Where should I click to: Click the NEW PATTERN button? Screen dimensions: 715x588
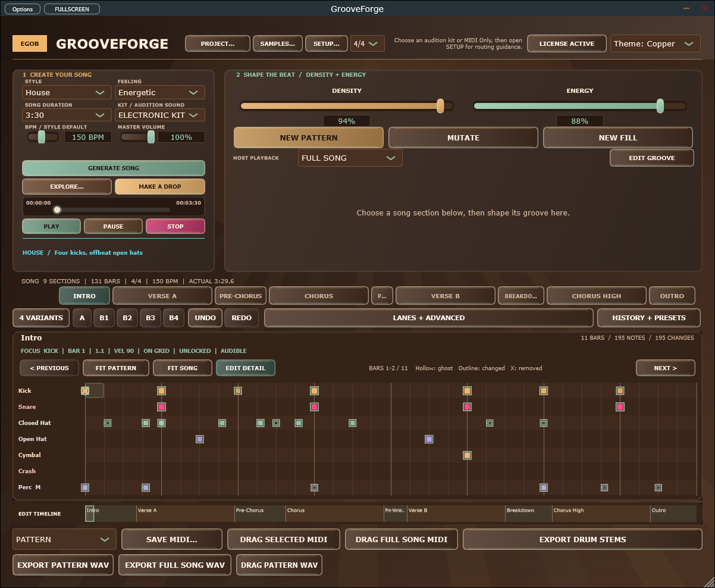pyautogui.click(x=309, y=137)
